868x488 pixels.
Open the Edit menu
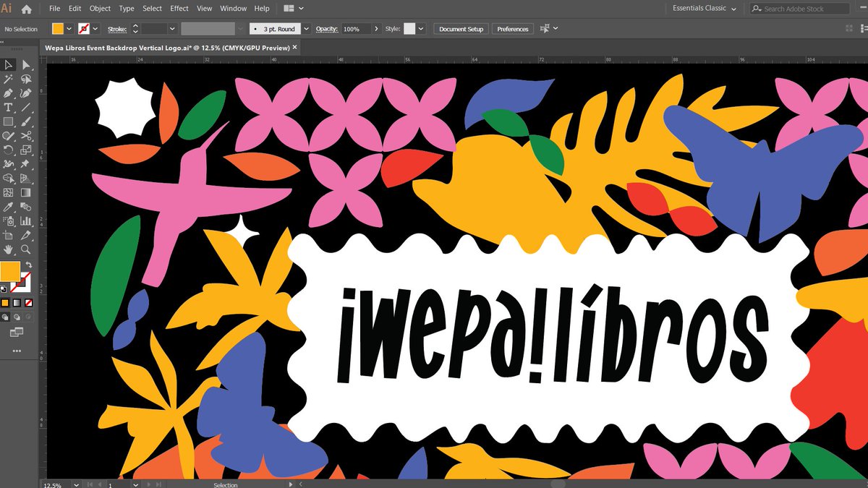[x=75, y=9]
